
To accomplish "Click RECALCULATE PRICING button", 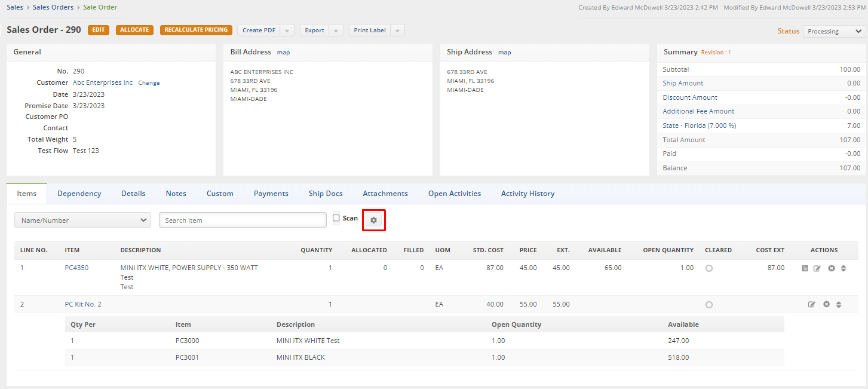I will [196, 30].
